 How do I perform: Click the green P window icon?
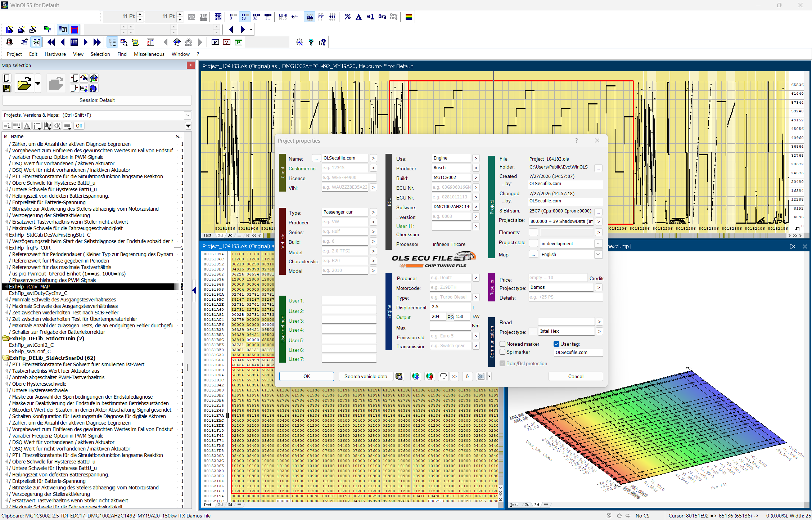tap(238, 42)
